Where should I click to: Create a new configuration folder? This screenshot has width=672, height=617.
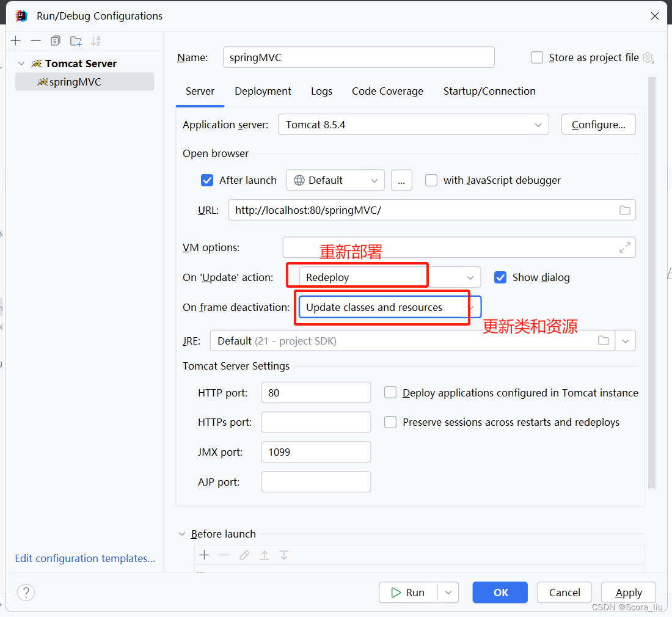click(76, 41)
